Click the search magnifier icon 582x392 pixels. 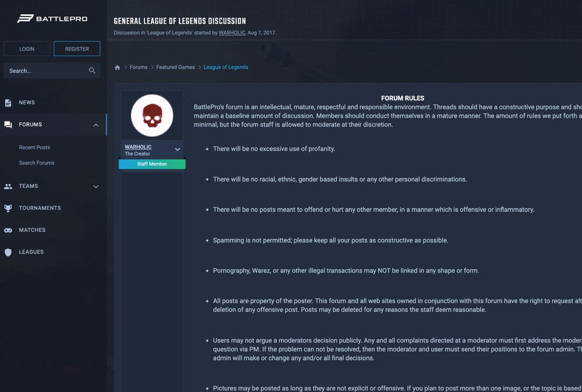[x=92, y=70]
